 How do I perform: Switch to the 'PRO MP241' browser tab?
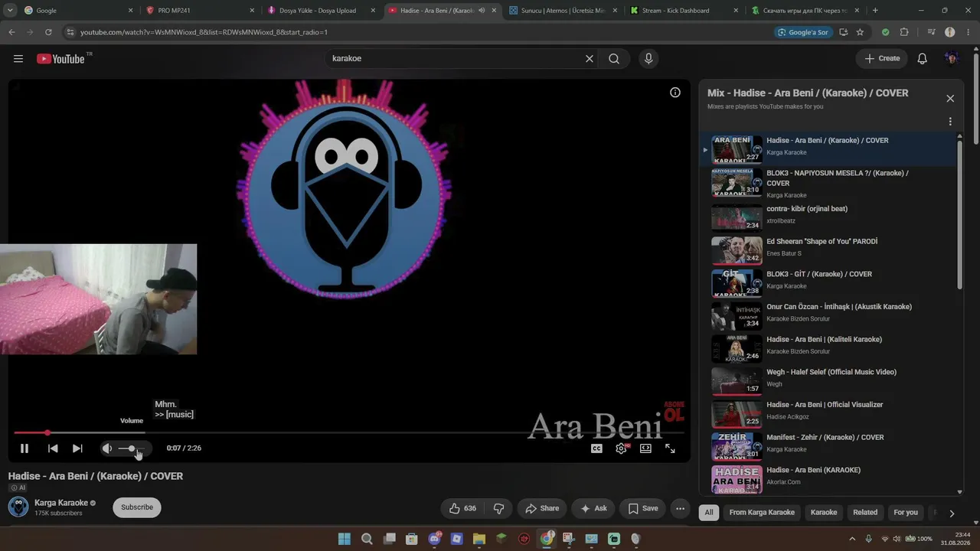pos(201,11)
